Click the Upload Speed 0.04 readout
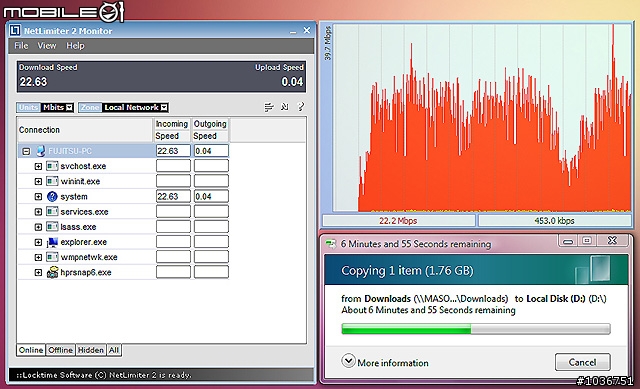 click(x=292, y=82)
